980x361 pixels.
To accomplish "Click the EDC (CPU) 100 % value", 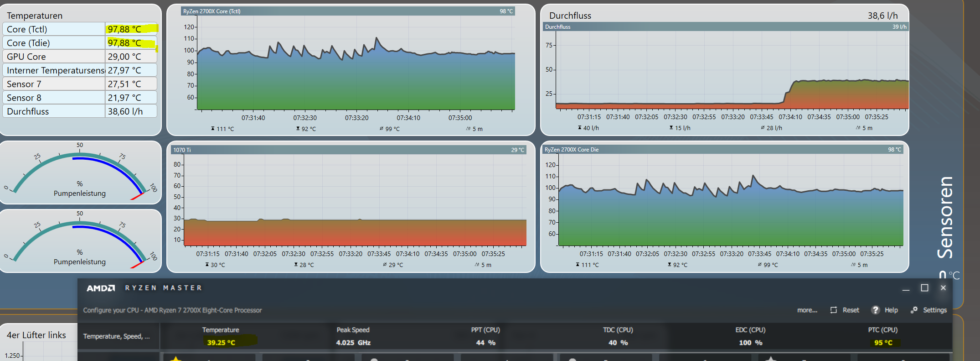I will tap(750, 342).
